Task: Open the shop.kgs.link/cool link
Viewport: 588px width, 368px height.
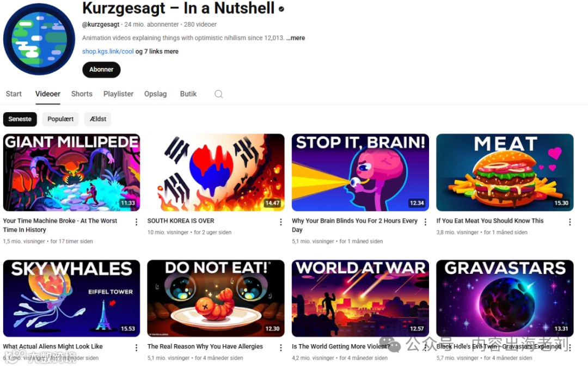Action: pos(108,51)
